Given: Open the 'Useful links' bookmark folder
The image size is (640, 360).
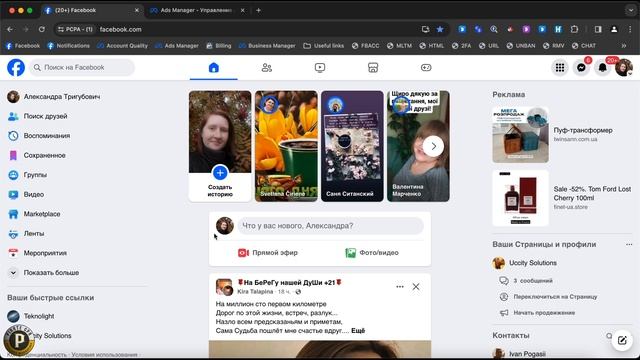Looking at the screenshot, I should click(324, 46).
